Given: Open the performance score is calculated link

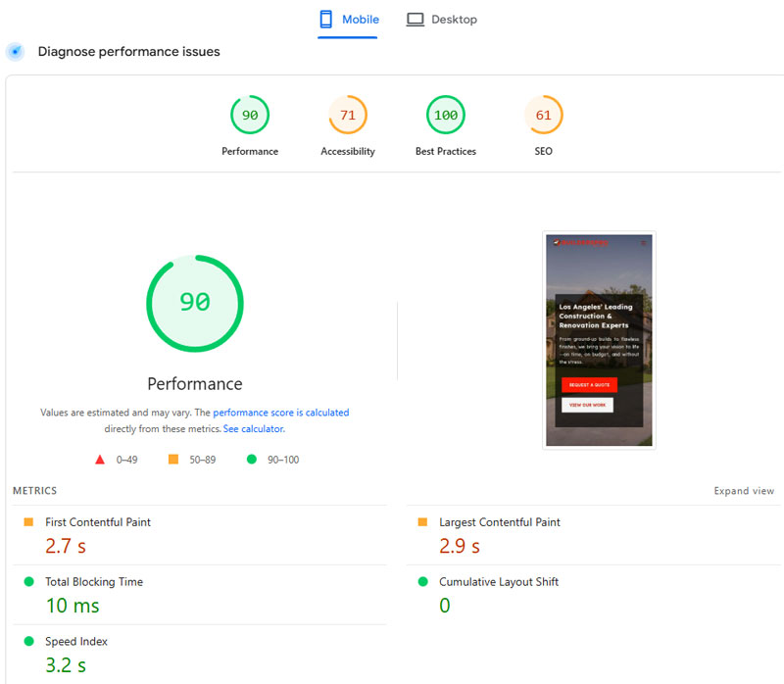Looking at the screenshot, I should coord(280,414).
